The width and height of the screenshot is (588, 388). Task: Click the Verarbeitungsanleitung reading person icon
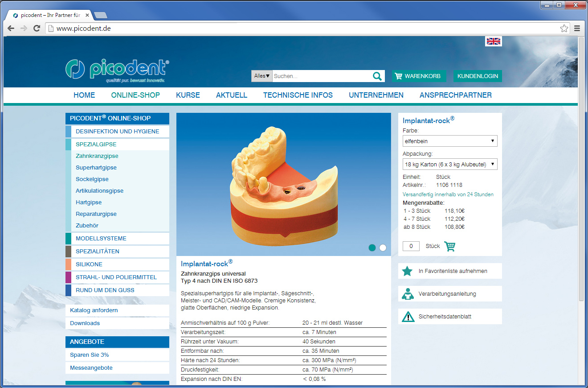(408, 294)
